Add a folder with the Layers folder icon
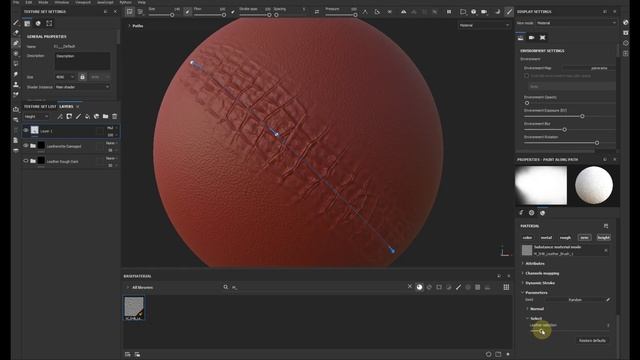The height and width of the screenshot is (360, 640). [105, 117]
